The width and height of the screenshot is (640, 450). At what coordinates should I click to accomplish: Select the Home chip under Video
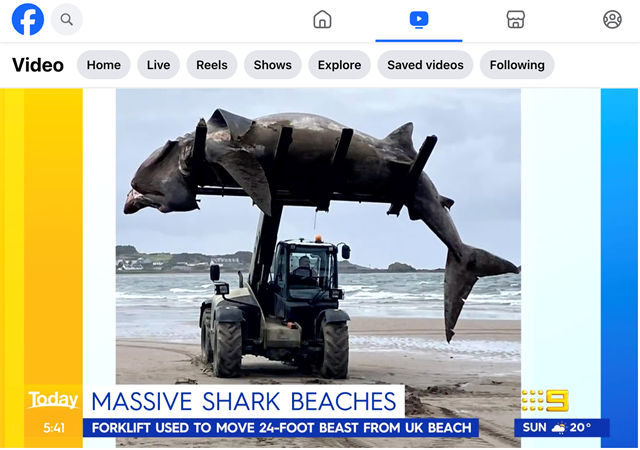point(103,65)
